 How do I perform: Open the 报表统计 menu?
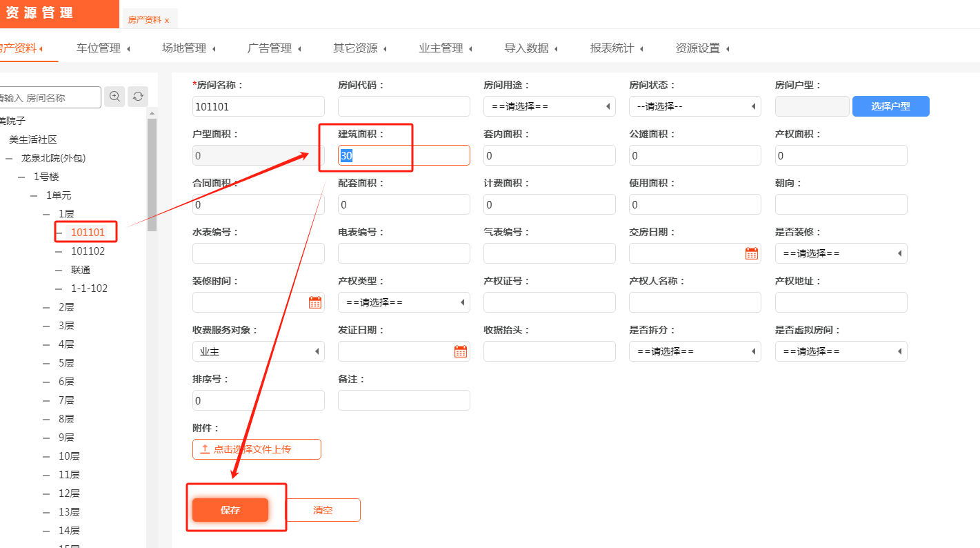click(617, 48)
